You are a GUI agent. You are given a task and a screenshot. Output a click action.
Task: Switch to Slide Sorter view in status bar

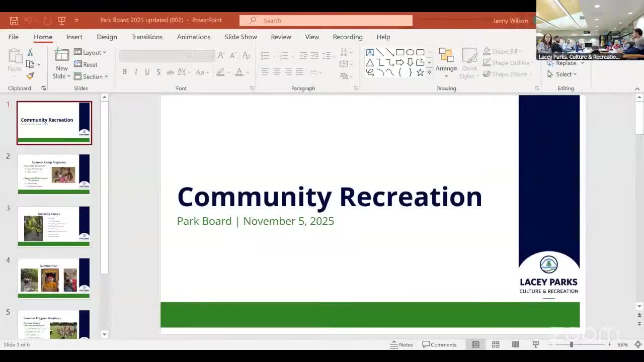click(495, 344)
